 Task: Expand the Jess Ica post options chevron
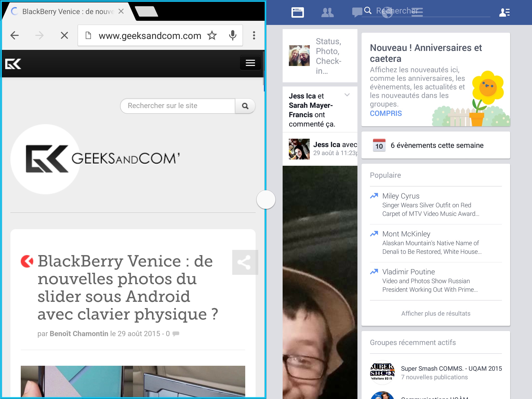point(347,95)
